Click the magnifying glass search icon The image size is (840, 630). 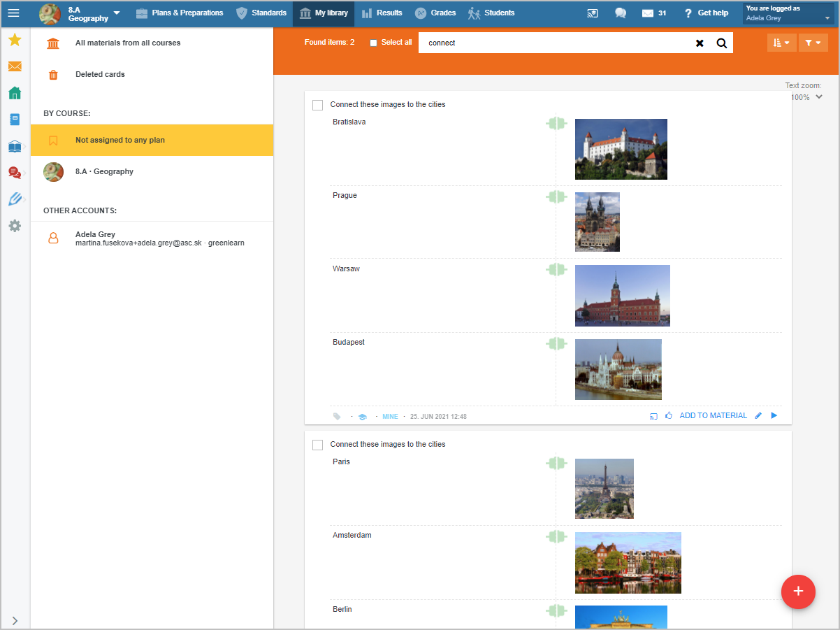pyautogui.click(x=722, y=43)
